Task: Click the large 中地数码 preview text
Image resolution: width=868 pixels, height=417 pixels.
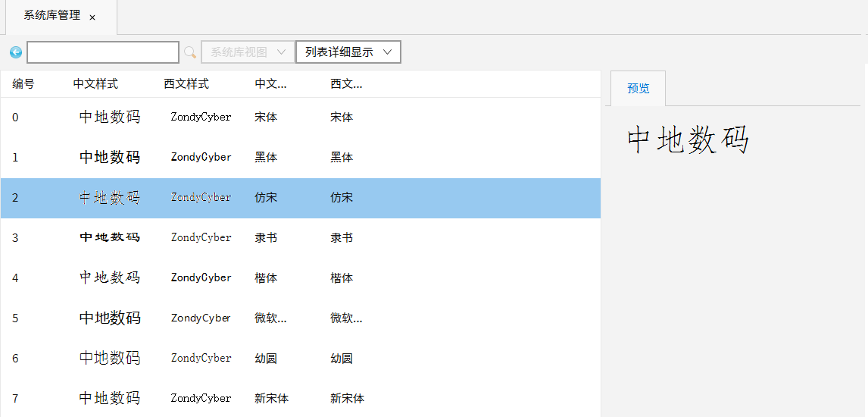Action: (688, 140)
